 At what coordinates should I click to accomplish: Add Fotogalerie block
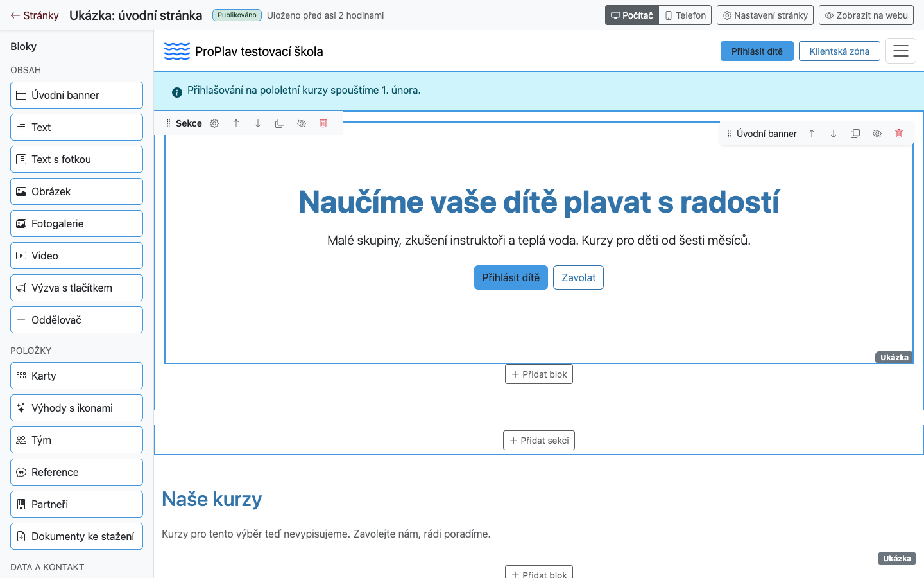[x=76, y=223]
